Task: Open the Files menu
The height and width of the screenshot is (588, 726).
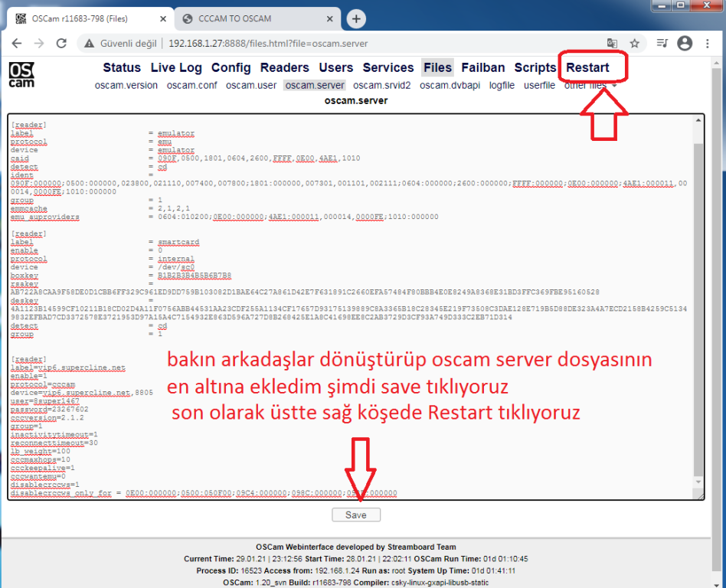Action: (437, 67)
